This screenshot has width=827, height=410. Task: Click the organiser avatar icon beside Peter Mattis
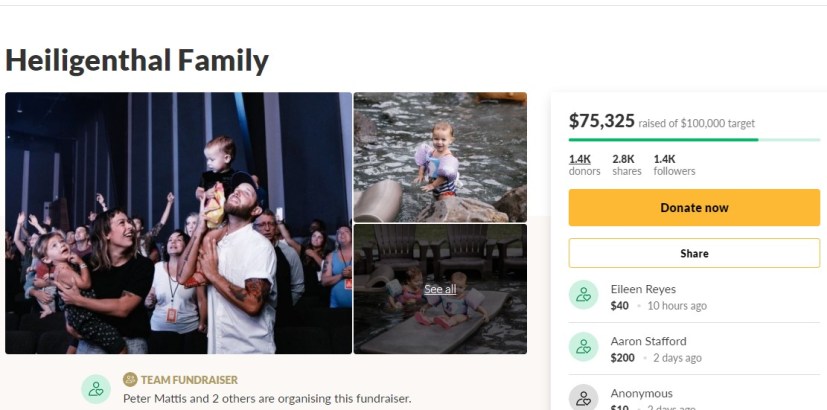(x=96, y=389)
